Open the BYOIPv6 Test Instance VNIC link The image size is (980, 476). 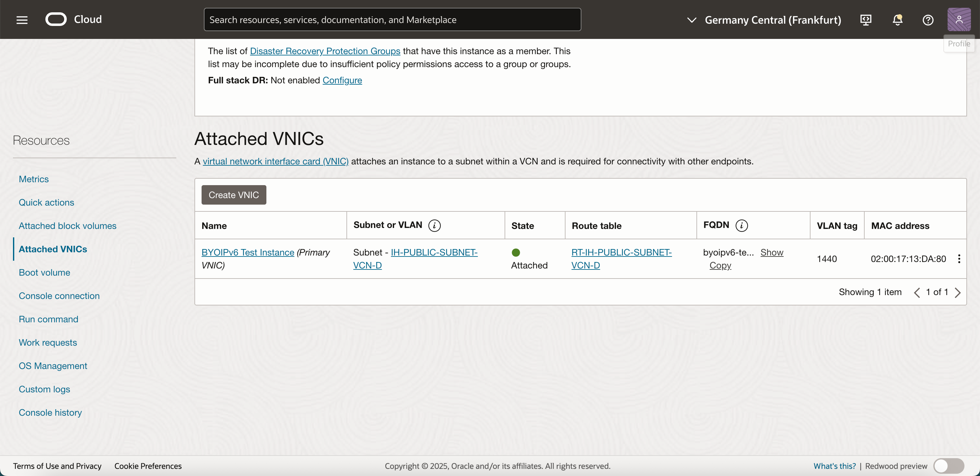click(x=248, y=252)
